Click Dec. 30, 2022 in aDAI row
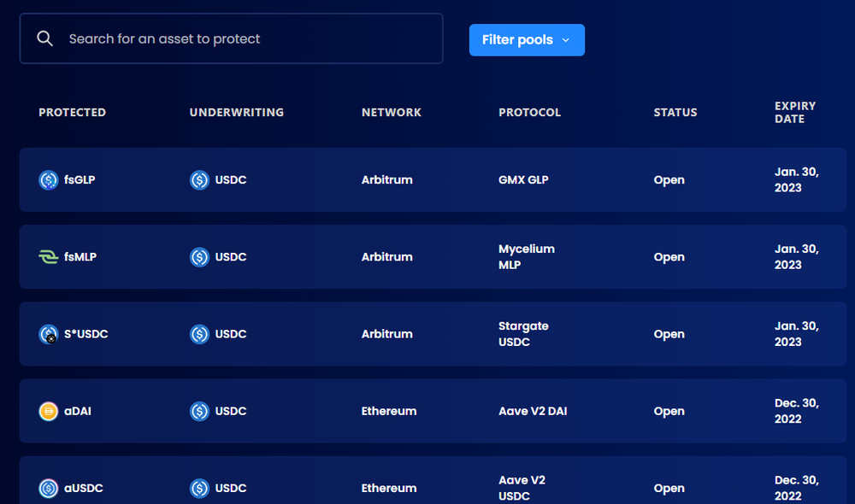Viewport: 855px width, 504px height. [x=797, y=412]
